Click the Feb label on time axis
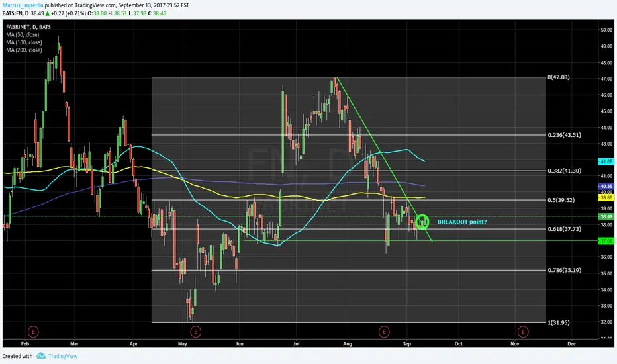 coord(24,344)
